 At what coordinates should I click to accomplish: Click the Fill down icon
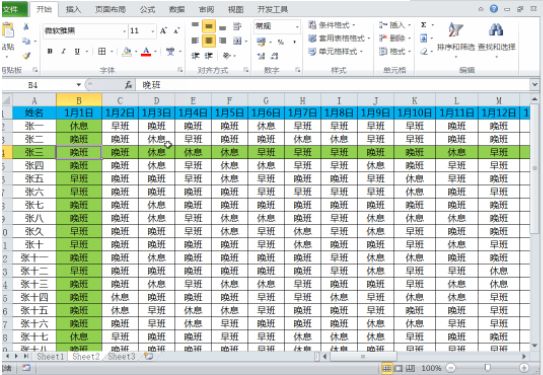(x=423, y=38)
